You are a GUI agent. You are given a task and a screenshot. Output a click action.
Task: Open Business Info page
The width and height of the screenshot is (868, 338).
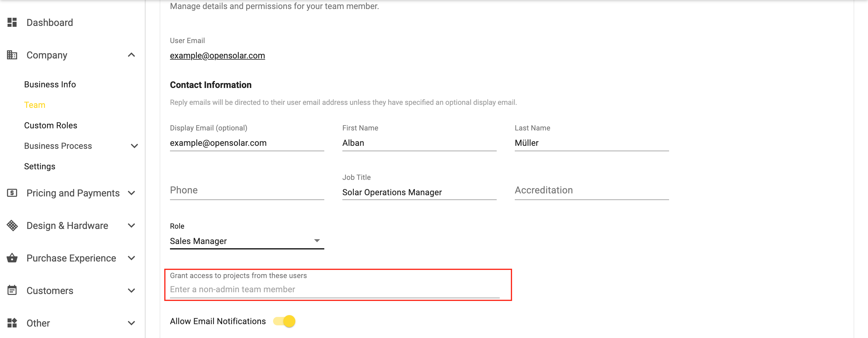point(50,84)
